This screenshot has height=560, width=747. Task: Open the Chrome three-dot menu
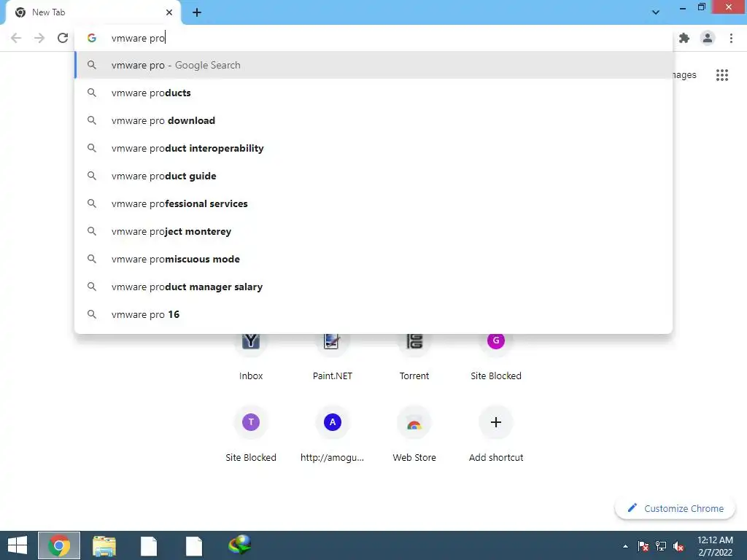[731, 38]
